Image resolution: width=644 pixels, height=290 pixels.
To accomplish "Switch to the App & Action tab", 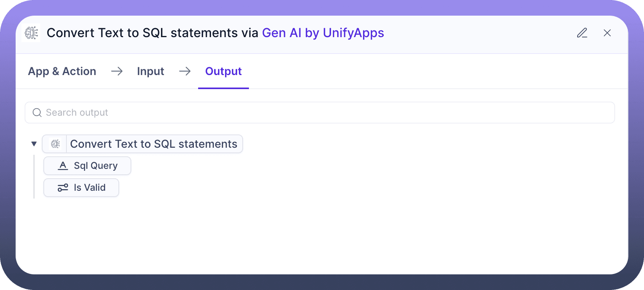I will 62,71.
